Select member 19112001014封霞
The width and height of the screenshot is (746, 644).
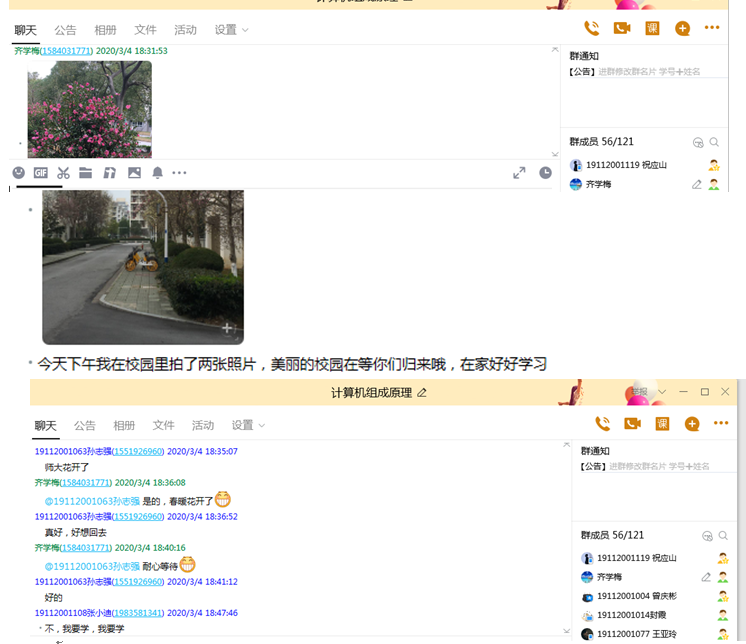655,615
